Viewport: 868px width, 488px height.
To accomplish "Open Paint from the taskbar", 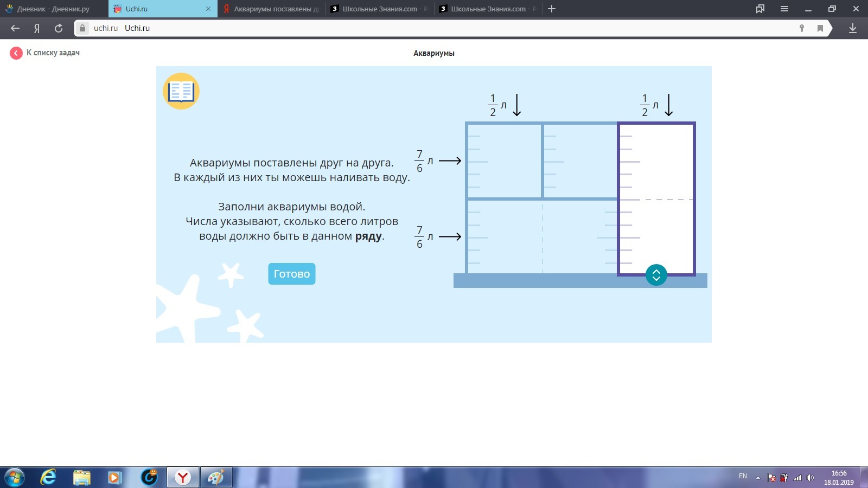I will click(x=215, y=477).
